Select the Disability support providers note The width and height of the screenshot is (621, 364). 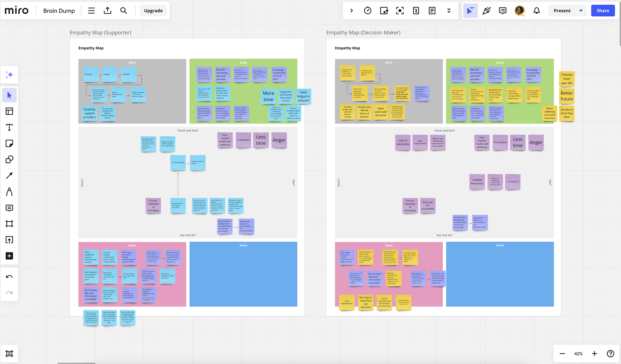(x=89, y=113)
